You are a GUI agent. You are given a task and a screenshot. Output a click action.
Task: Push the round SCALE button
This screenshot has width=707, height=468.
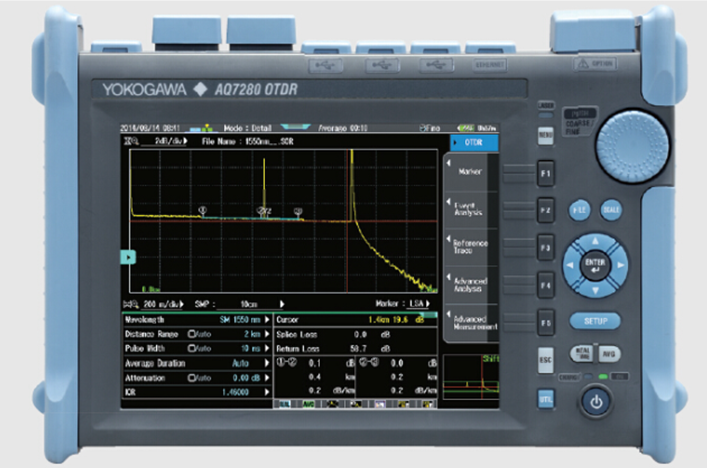click(611, 210)
